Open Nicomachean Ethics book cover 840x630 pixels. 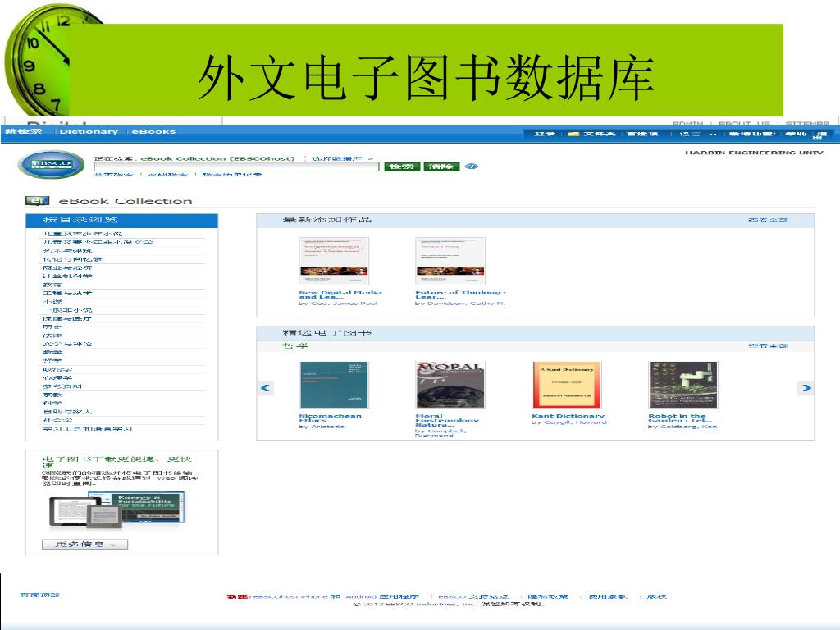pyautogui.click(x=334, y=385)
